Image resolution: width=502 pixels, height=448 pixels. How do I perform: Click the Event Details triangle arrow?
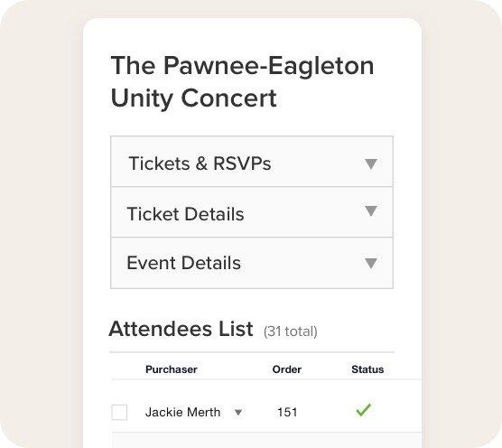point(371,263)
